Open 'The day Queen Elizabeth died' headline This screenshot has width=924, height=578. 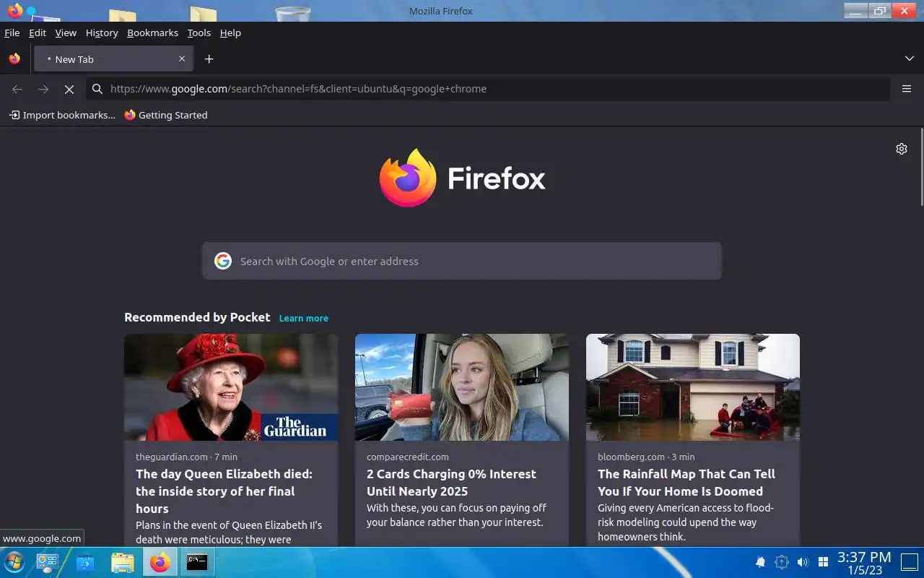(x=224, y=491)
